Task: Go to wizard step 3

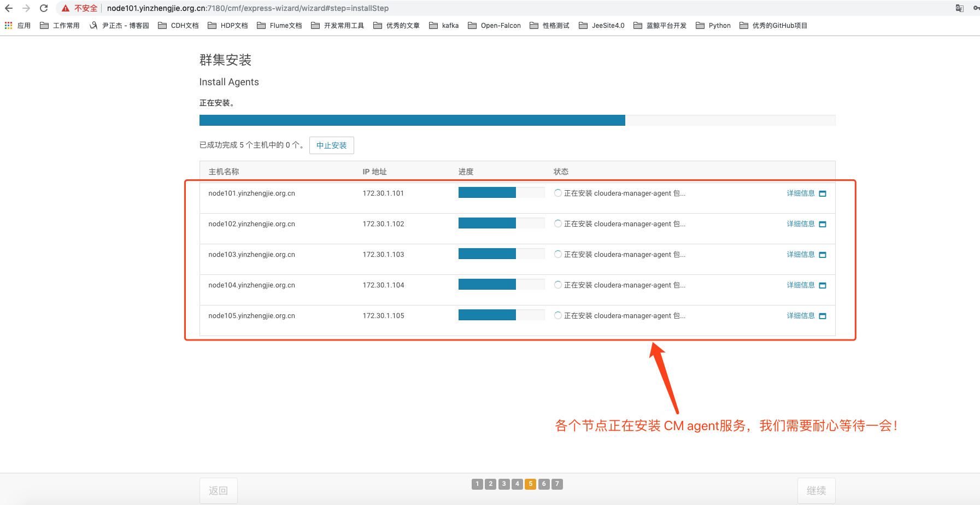Action: (504, 484)
